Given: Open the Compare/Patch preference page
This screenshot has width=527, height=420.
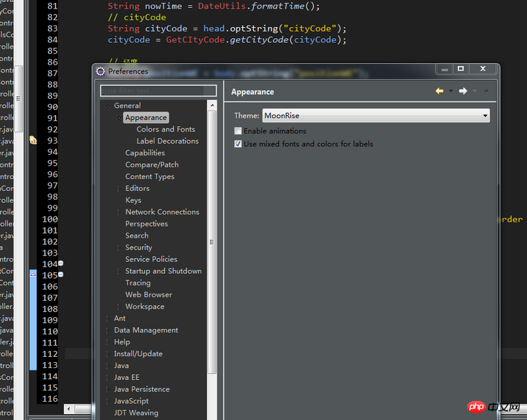Looking at the screenshot, I should (152, 165).
